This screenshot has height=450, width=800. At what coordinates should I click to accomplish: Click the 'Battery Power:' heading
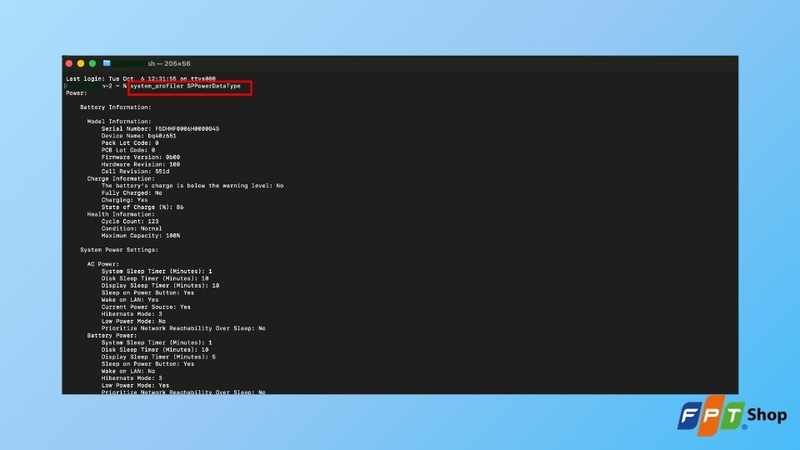(112, 336)
